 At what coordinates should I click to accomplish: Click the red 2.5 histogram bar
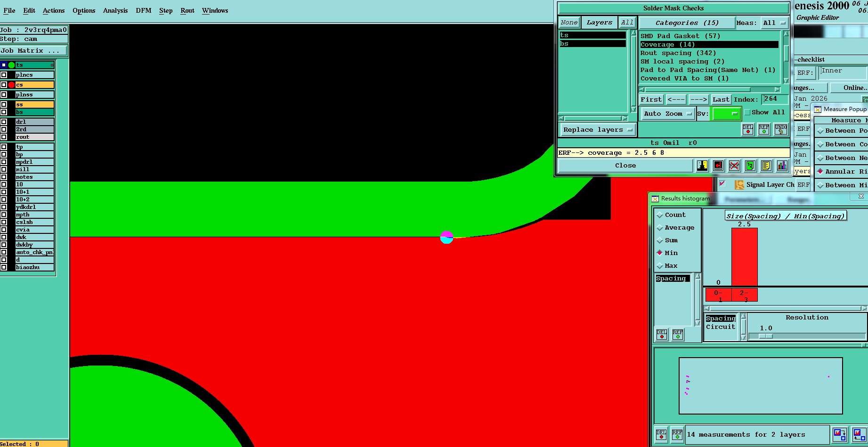tap(745, 257)
